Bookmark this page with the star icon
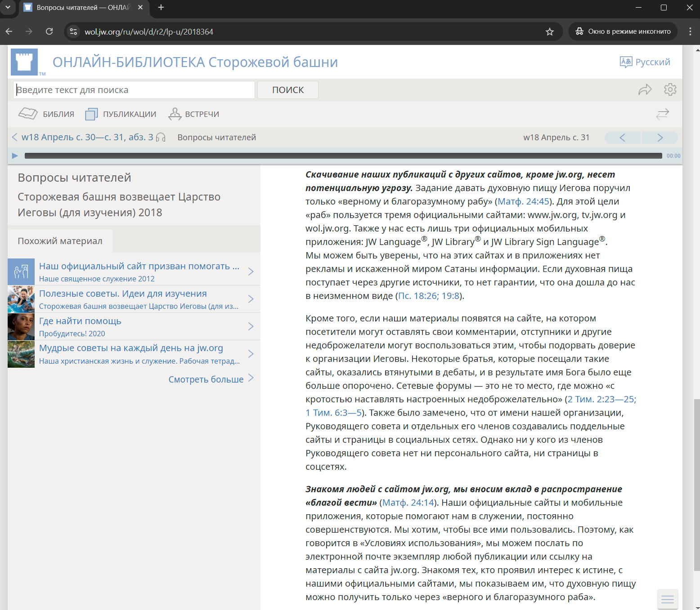 pyautogui.click(x=550, y=31)
